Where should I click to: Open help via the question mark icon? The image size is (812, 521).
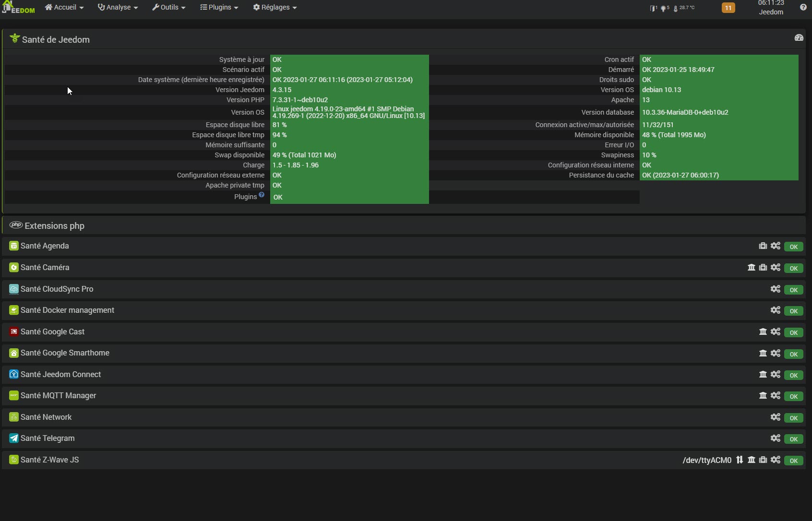[803, 7]
